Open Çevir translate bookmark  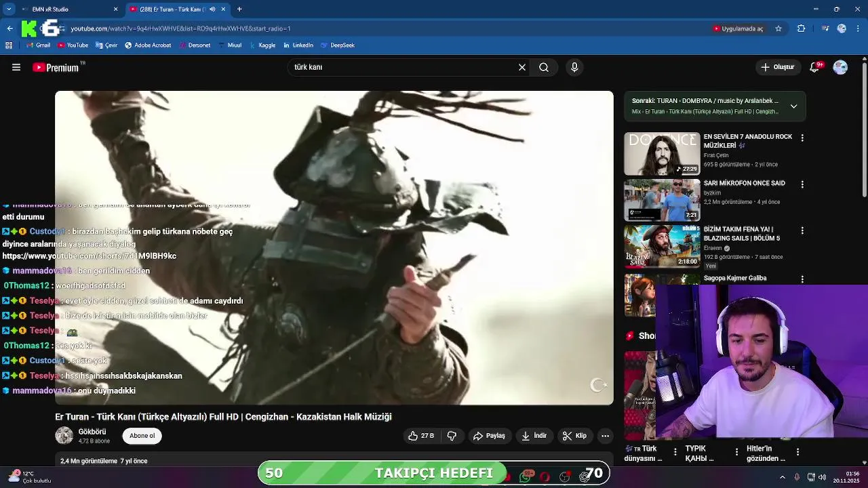point(106,45)
